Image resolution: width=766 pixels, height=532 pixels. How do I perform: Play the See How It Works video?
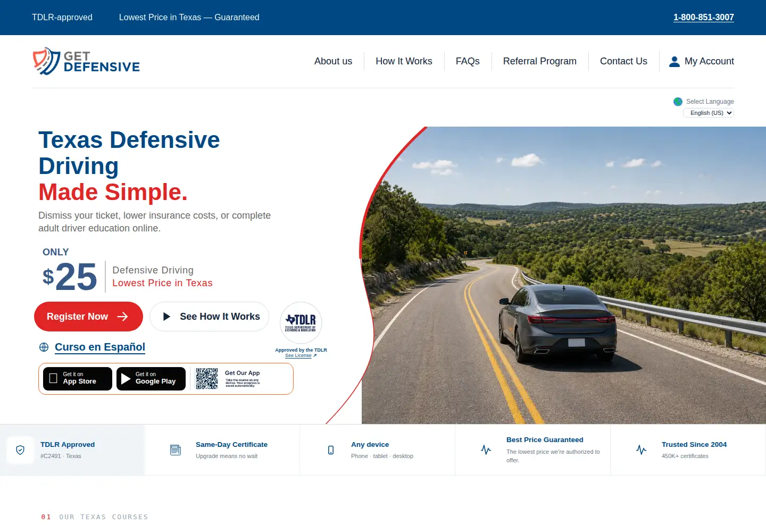pyautogui.click(x=209, y=317)
